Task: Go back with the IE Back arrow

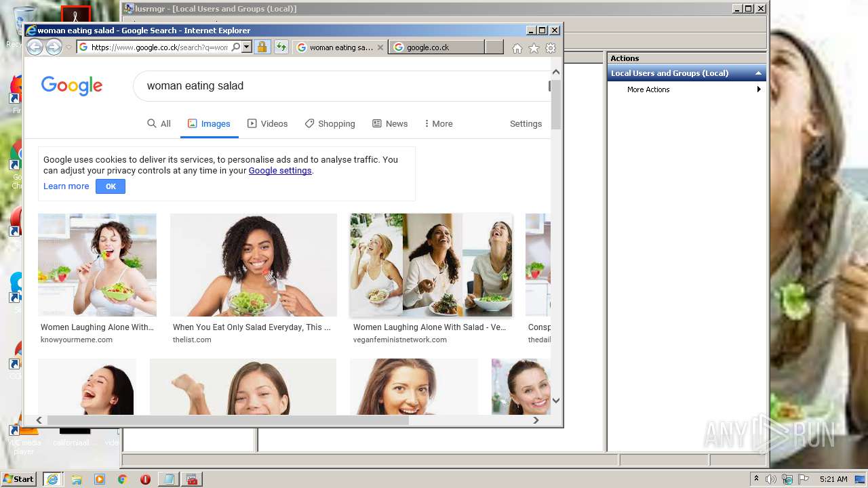Action: point(35,47)
